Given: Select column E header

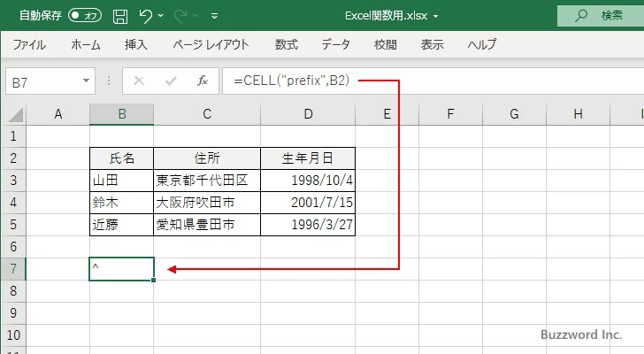Looking at the screenshot, I should 387,114.
